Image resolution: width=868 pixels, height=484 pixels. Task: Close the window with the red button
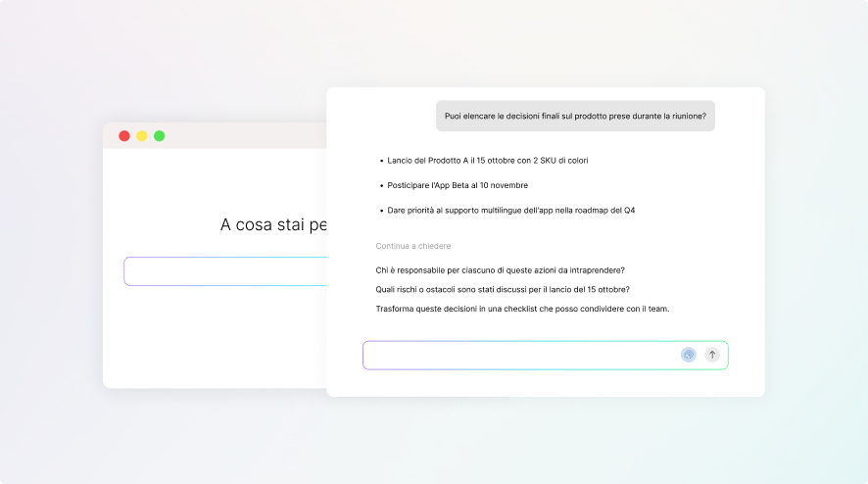click(124, 136)
